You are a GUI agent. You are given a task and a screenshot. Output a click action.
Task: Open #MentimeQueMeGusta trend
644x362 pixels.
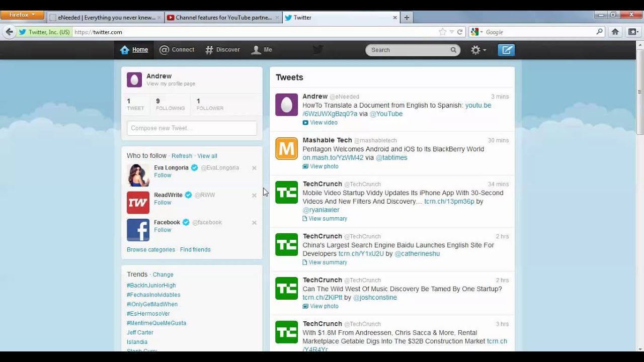[156, 323]
